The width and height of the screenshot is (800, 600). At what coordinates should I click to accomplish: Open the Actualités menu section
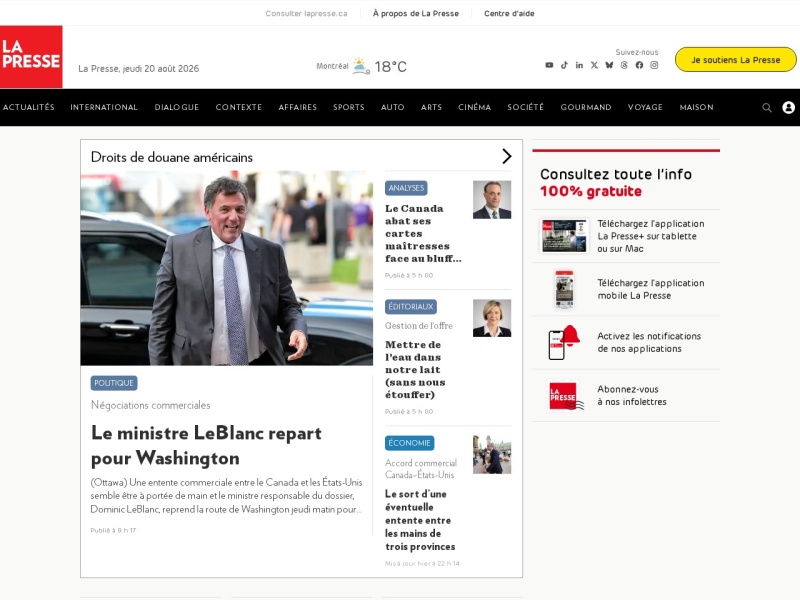(29, 107)
